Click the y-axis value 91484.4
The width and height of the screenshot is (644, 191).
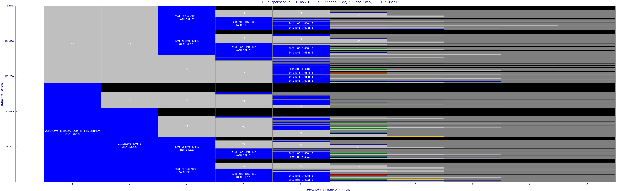tap(10, 111)
